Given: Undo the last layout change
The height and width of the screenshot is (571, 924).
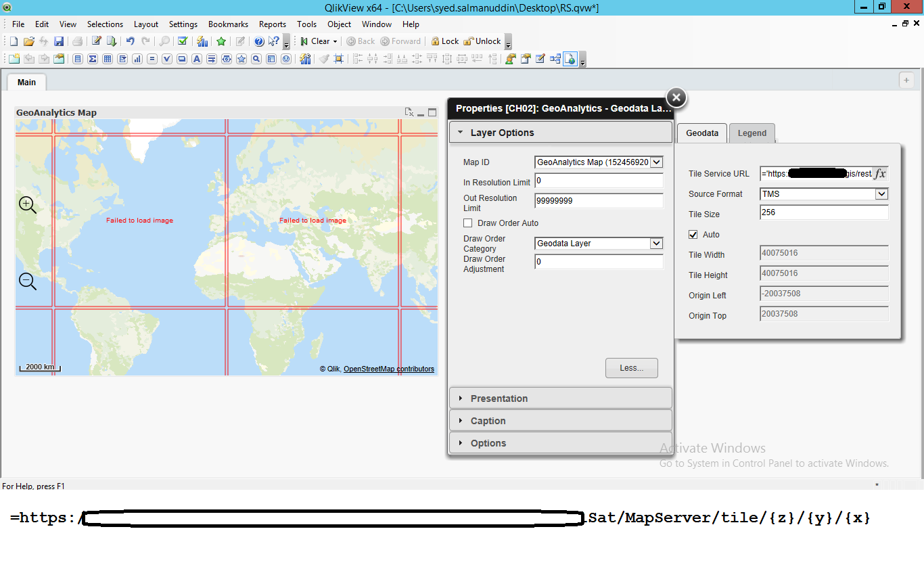Looking at the screenshot, I should [x=131, y=41].
